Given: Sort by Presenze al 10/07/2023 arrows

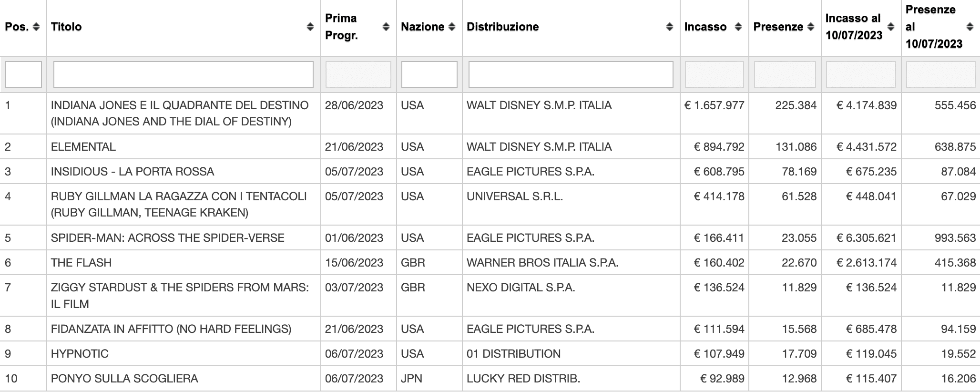Looking at the screenshot, I should pos(970,27).
